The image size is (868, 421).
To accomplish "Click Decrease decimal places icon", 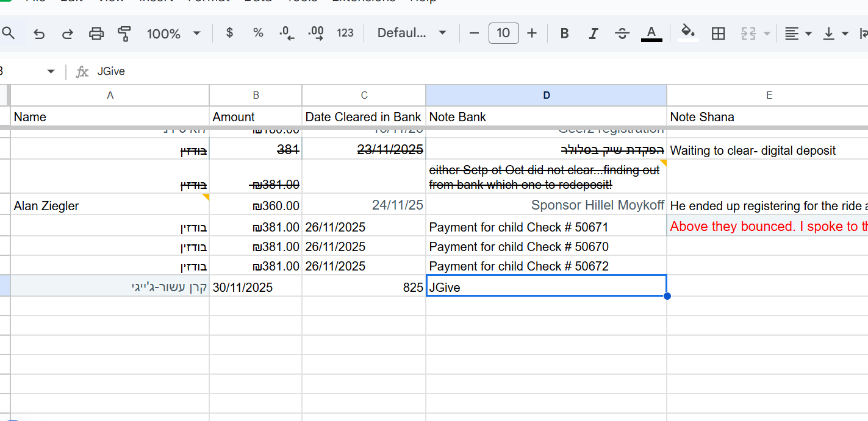I will point(287,34).
